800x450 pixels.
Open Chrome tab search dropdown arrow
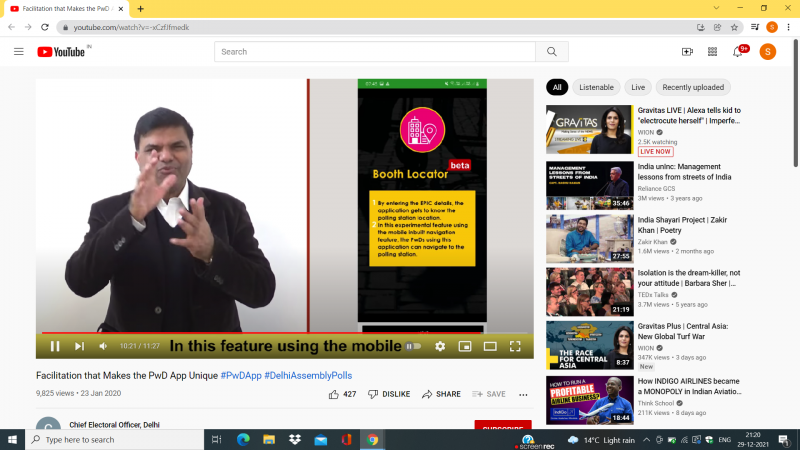coord(716,8)
